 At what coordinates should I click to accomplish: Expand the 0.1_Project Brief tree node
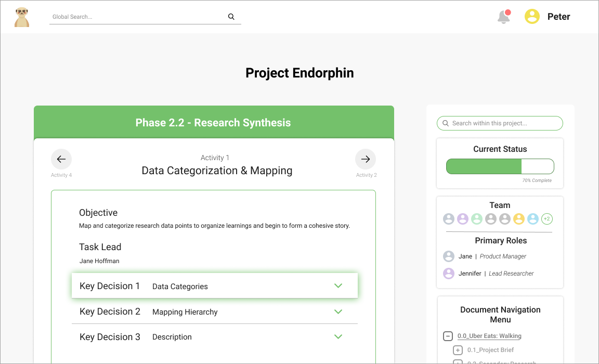pos(458,350)
